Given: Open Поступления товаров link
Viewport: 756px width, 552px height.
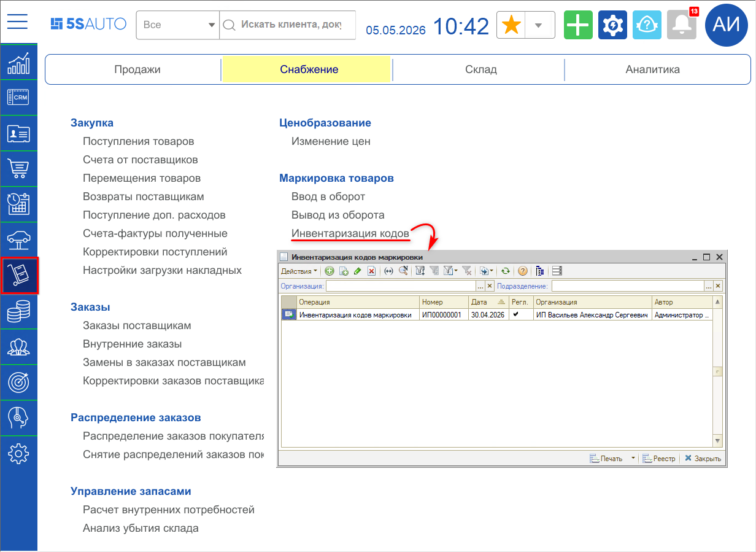Looking at the screenshot, I should [x=139, y=141].
